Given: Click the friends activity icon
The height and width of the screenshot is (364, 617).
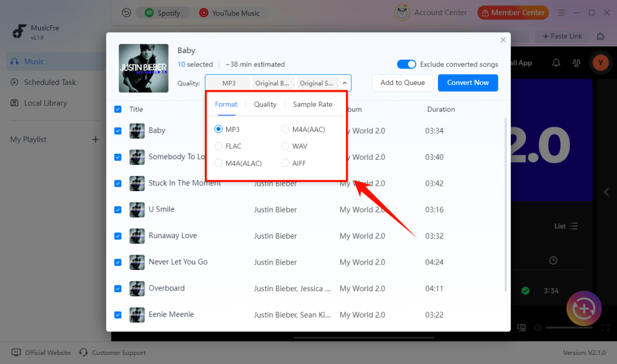Looking at the screenshot, I should (x=577, y=63).
